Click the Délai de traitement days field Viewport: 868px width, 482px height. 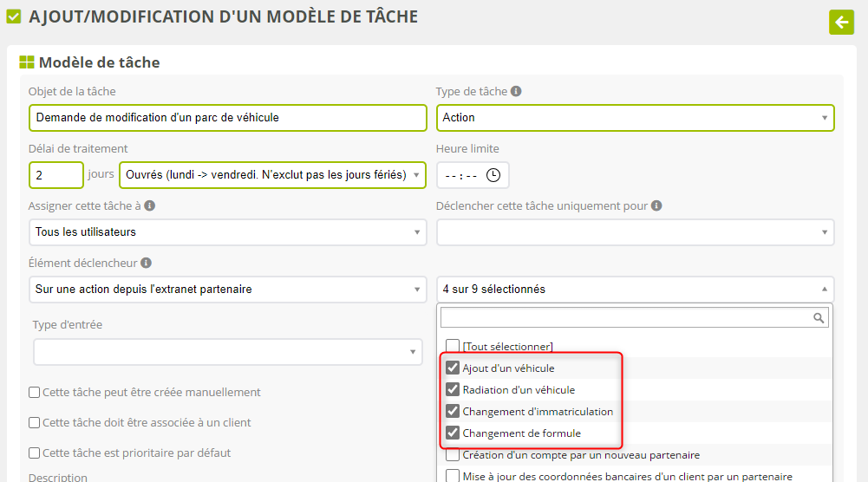(56, 175)
